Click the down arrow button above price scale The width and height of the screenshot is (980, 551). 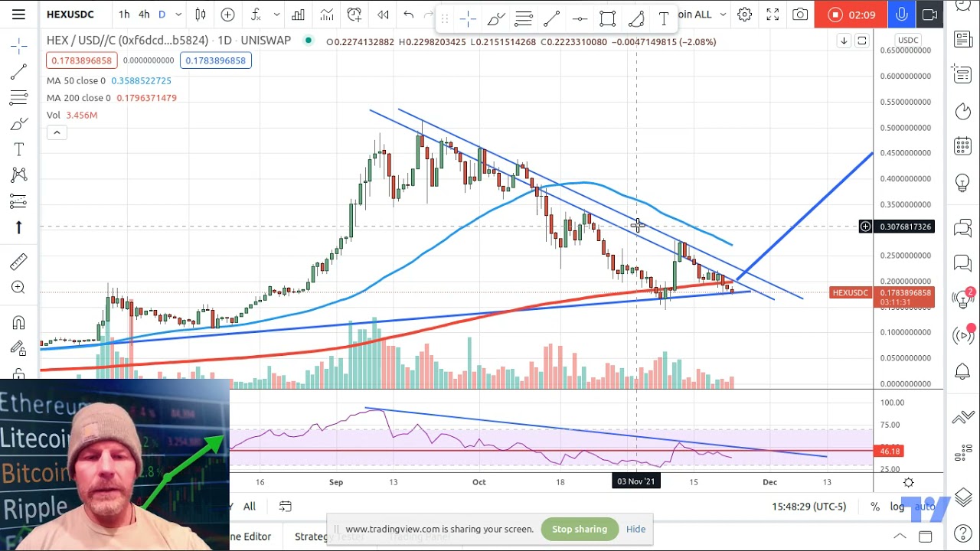(844, 41)
